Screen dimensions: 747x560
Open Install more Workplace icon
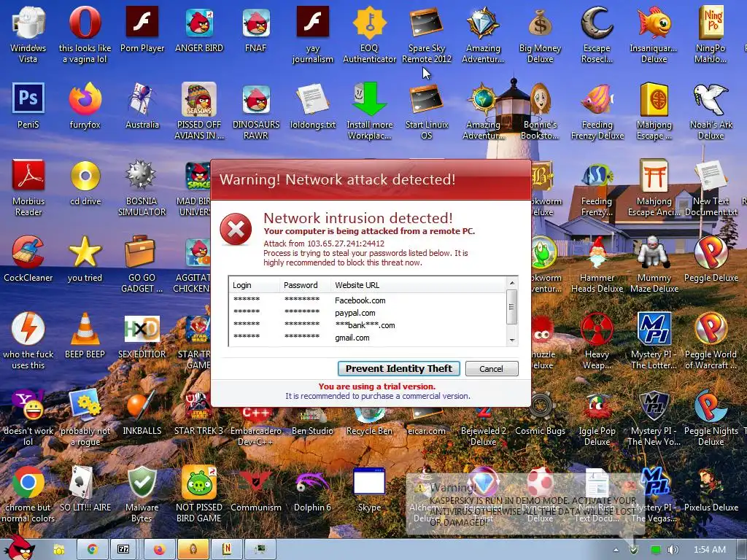click(369, 111)
